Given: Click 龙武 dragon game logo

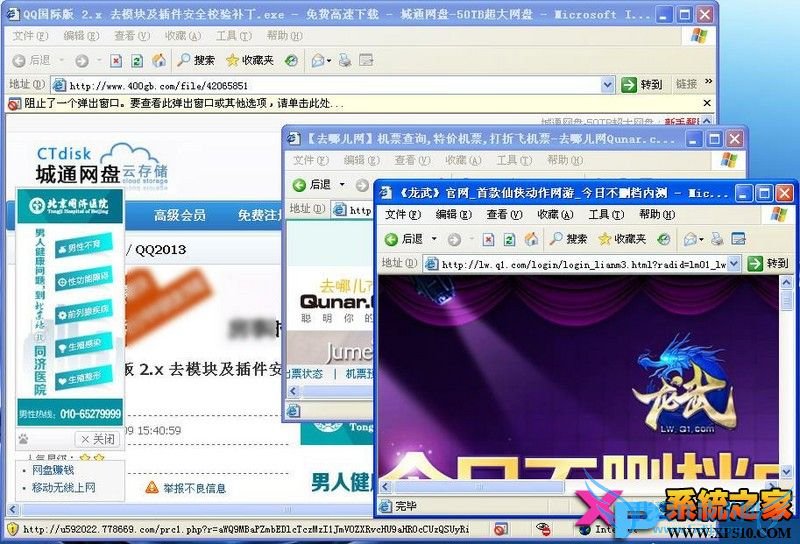Looking at the screenshot, I should (684, 385).
